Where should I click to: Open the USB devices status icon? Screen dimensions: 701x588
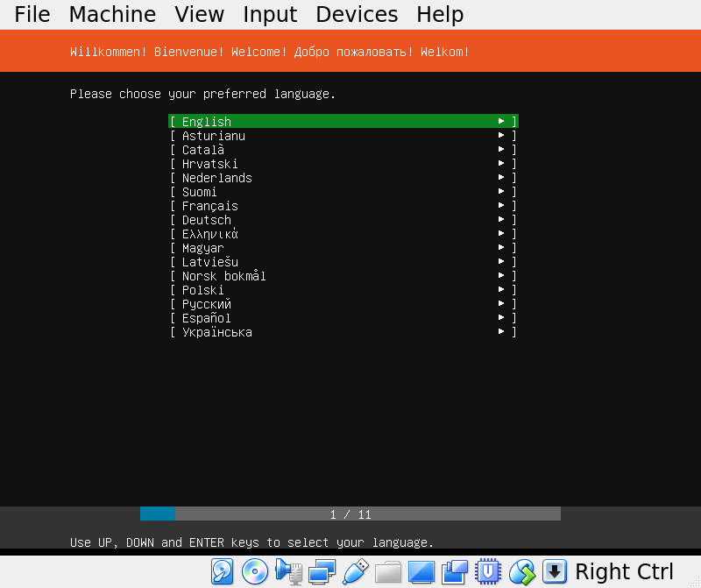[x=355, y=571]
